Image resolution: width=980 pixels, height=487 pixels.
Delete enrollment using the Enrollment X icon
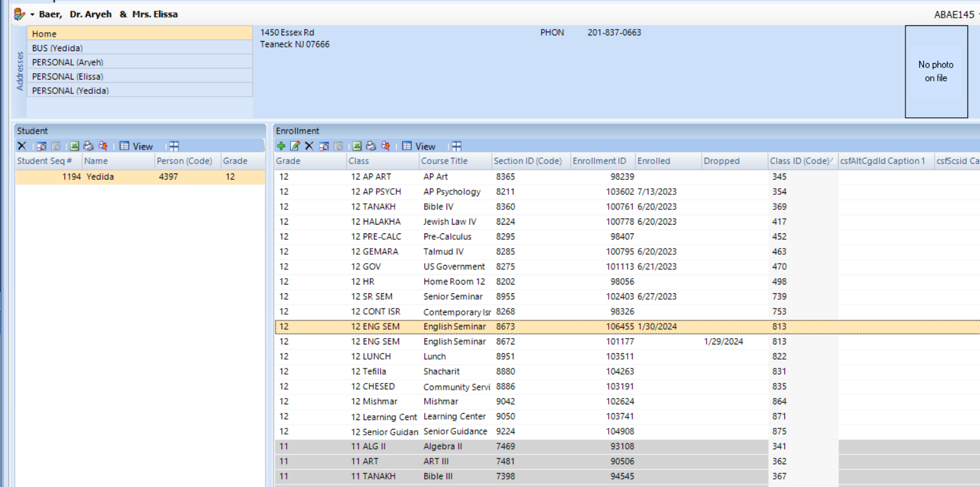click(309, 146)
